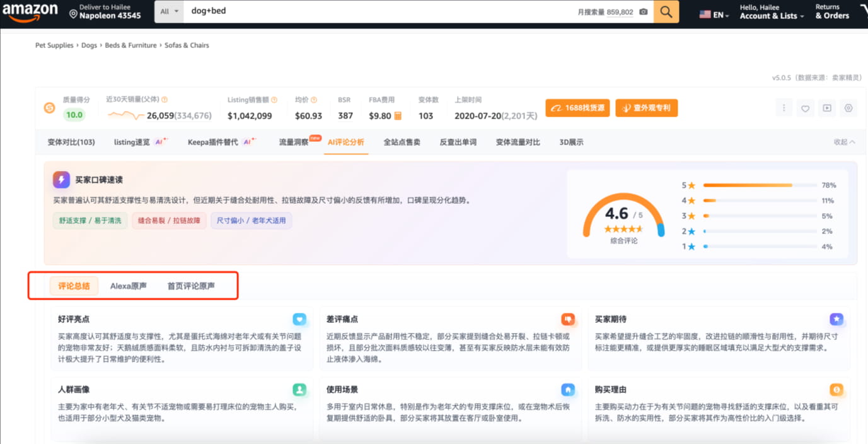The width and height of the screenshot is (868, 444).
Task: Open Pet Supplies breadcrumb
Action: [54, 45]
